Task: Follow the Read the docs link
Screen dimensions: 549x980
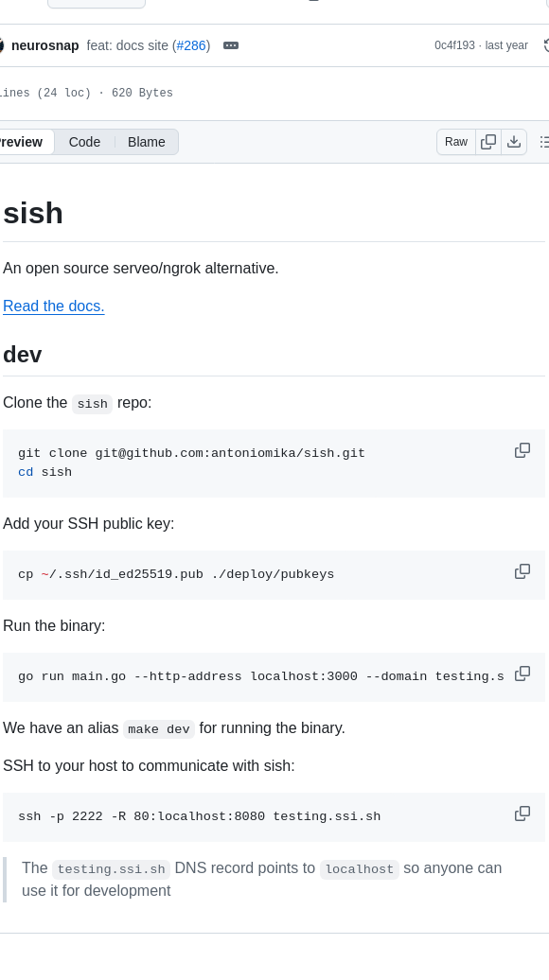Action: point(53,306)
